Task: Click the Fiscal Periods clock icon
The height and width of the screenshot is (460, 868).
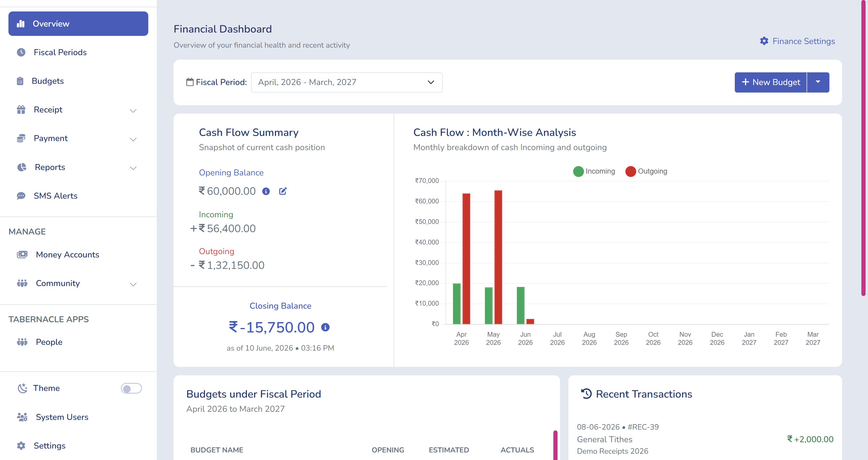Action: 21,52
